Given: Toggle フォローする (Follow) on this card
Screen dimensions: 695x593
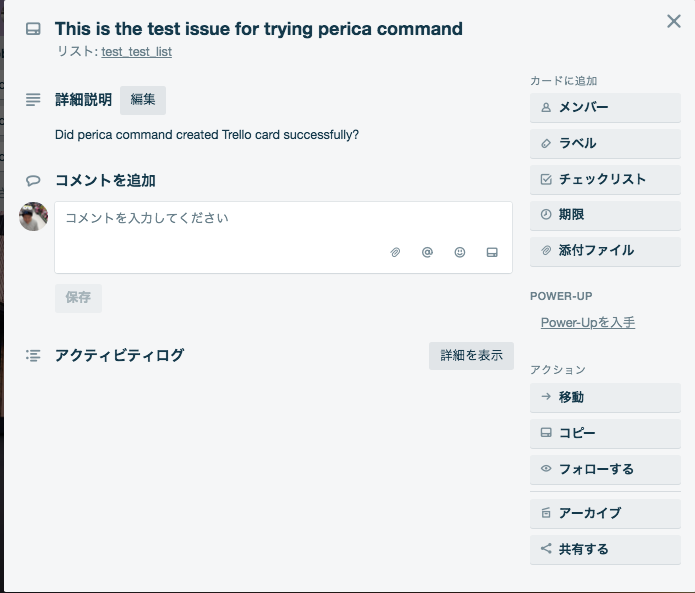Looking at the screenshot, I should click(605, 469).
